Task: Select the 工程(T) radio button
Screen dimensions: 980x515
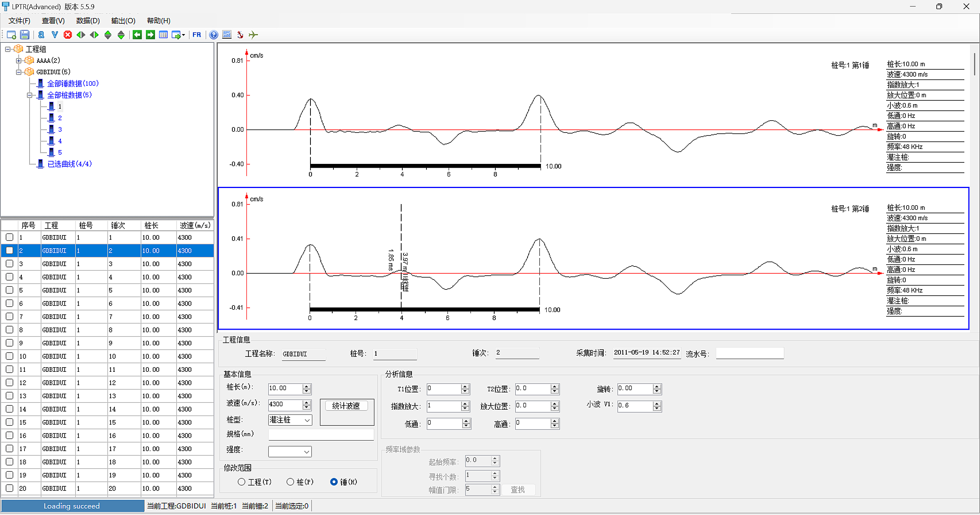Action: [x=242, y=482]
